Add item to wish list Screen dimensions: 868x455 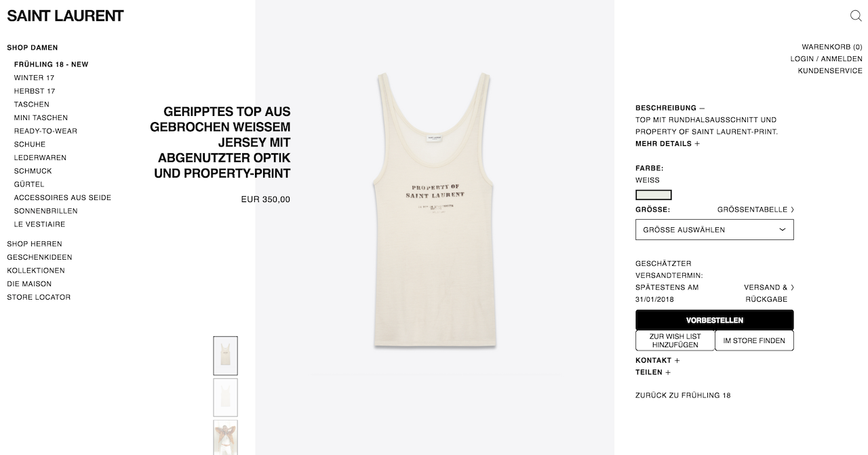[x=675, y=340]
